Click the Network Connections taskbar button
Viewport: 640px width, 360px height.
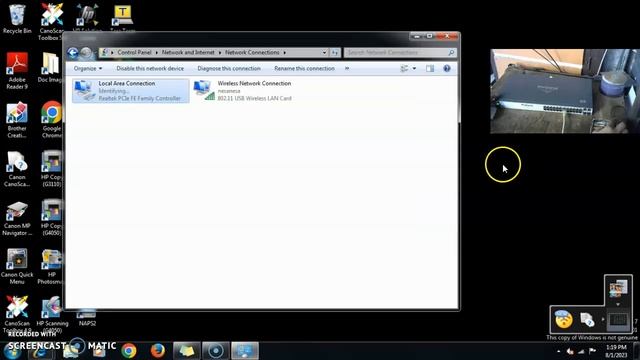pos(245,351)
